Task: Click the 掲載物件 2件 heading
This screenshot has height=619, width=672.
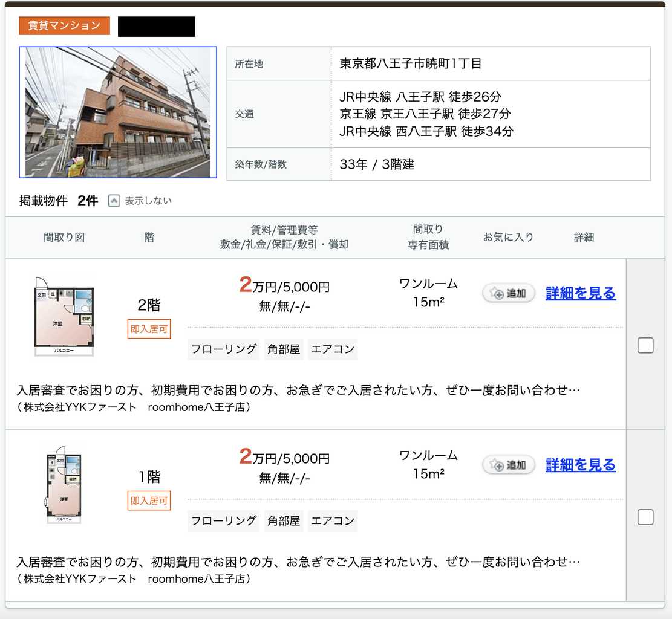Action: click(x=59, y=201)
